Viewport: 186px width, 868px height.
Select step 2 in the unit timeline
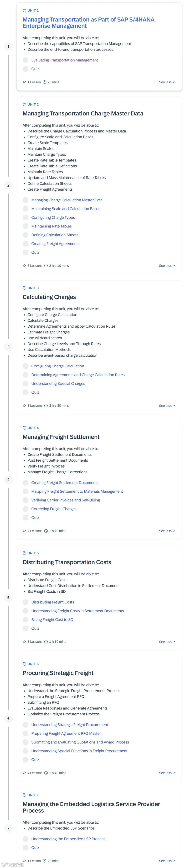point(8,185)
